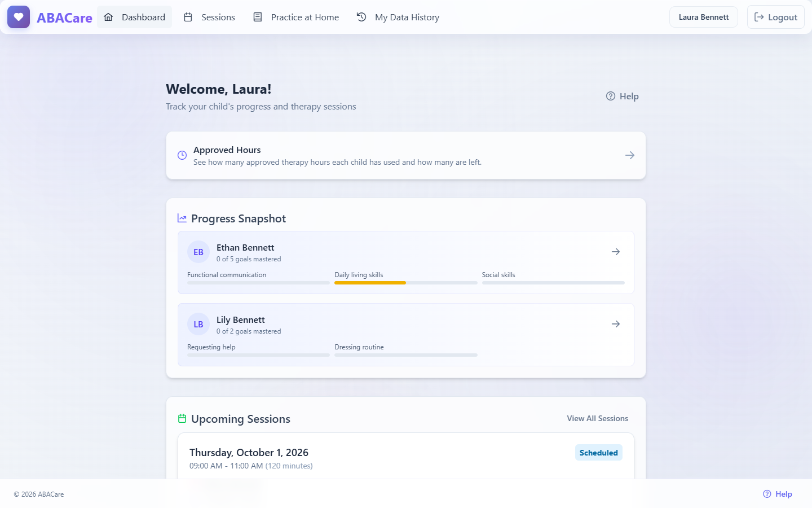
Task: Click the Progress Snapshot chart icon
Action: tap(182, 218)
